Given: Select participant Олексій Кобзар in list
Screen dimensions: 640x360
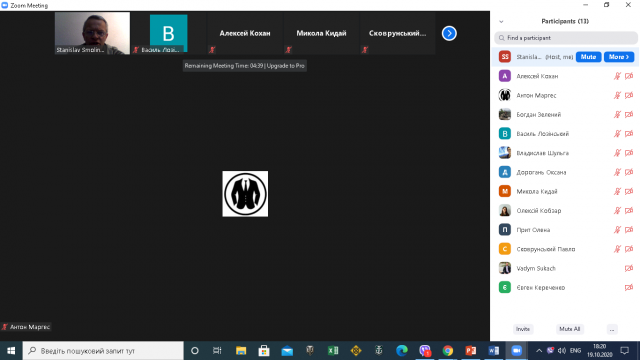Looking at the screenshot, I should click(565, 210).
